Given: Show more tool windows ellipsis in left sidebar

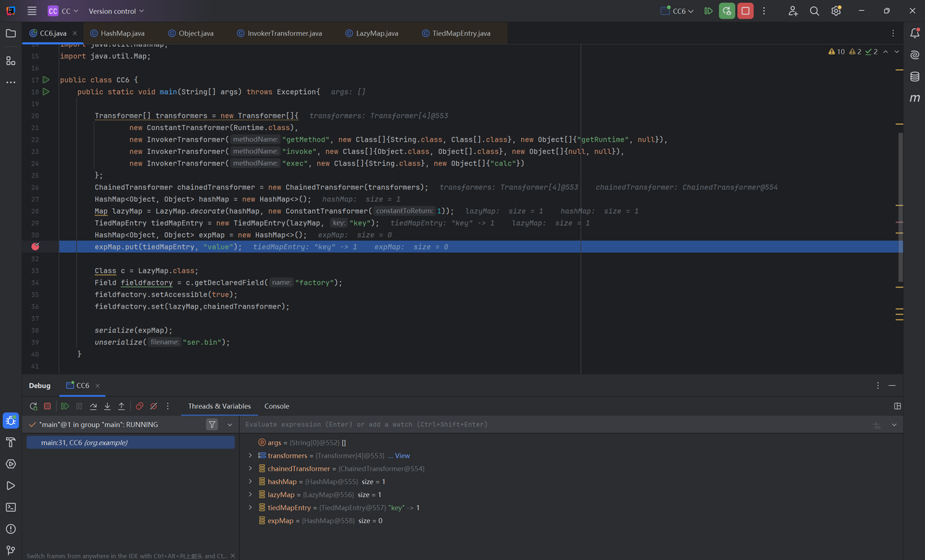Looking at the screenshot, I should click(11, 82).
